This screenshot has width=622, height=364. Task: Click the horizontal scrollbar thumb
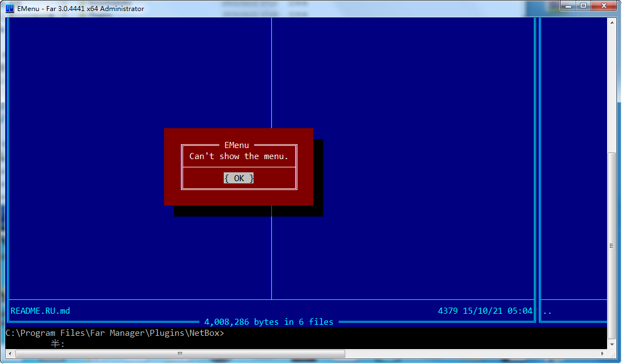180,354
